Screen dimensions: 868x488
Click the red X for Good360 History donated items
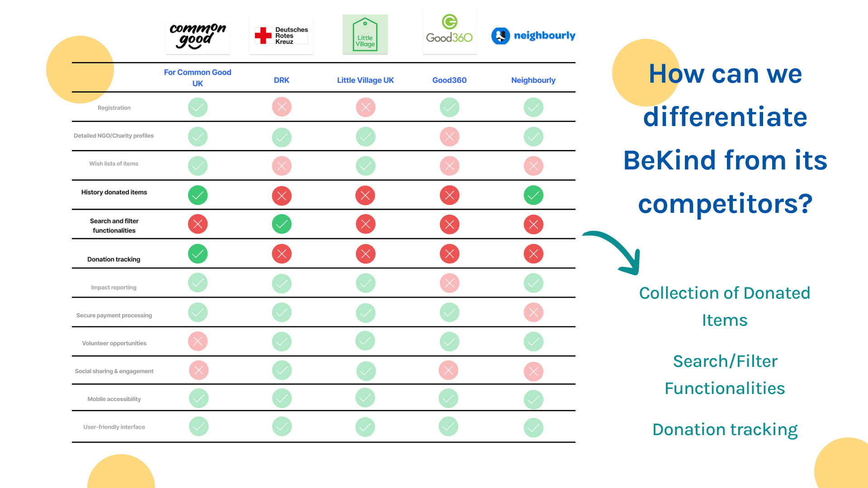tap(448, 195)
